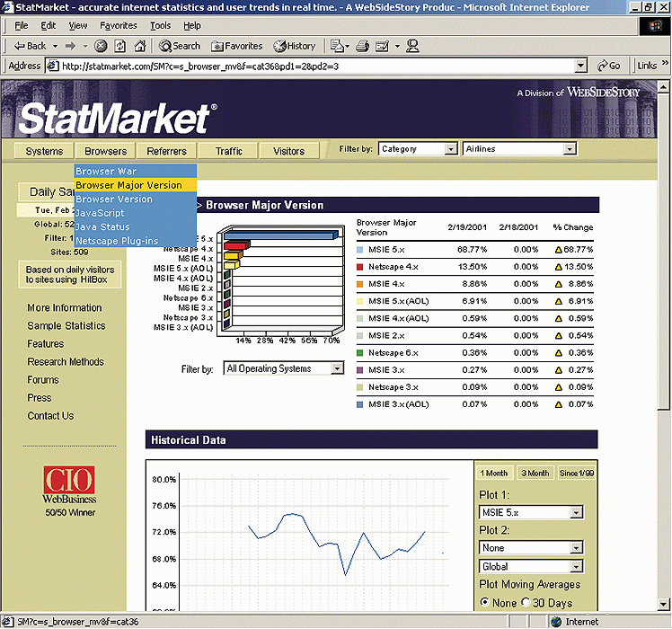The width and height of the screenshot is (672, 629).
Task: Click the Stop loading icon
Action: pyautogui.click(x=101, y=46)
